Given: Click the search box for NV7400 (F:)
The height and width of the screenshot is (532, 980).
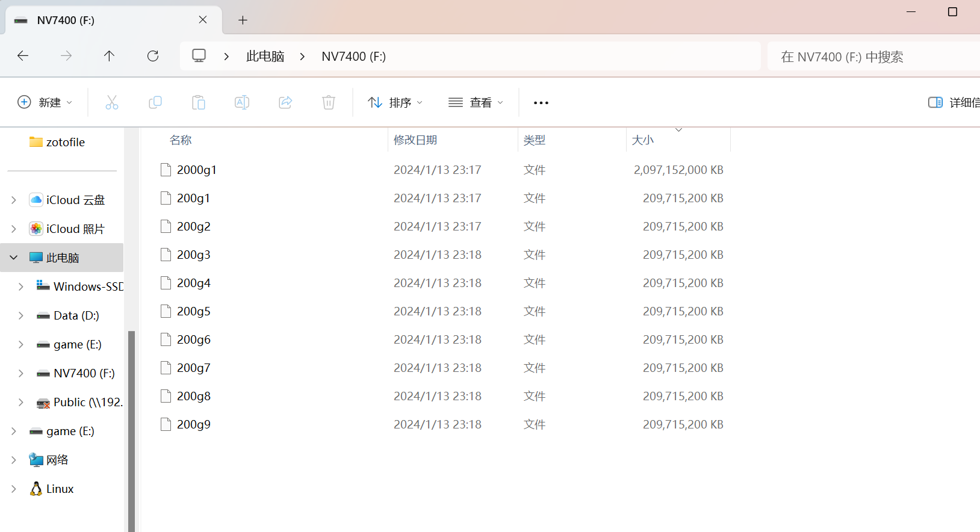Looking at the screenshot, I should pyautogui.click(x=873, y=57).
